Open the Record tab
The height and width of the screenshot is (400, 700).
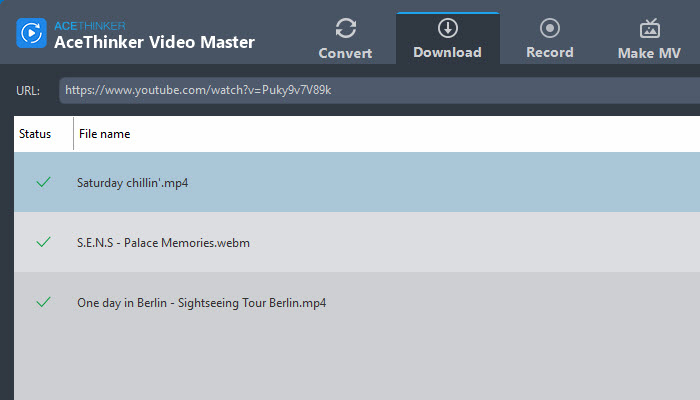click(550, 39)
